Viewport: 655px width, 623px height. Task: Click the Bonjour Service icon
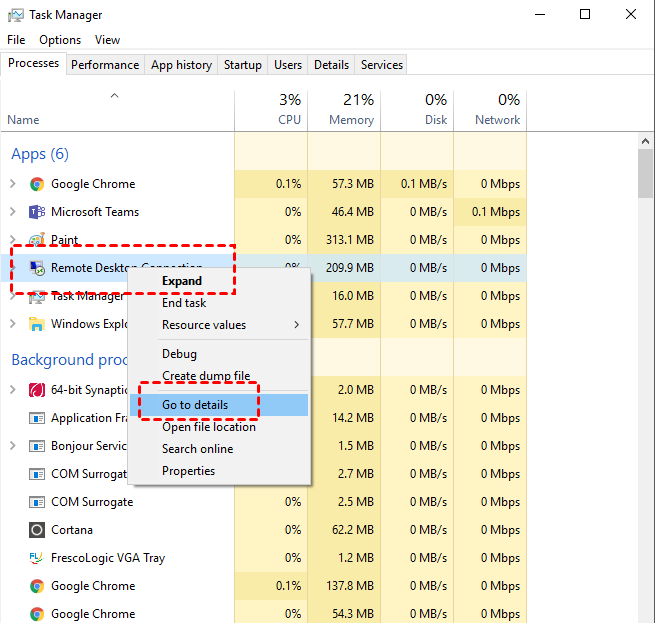pos(37,446)
